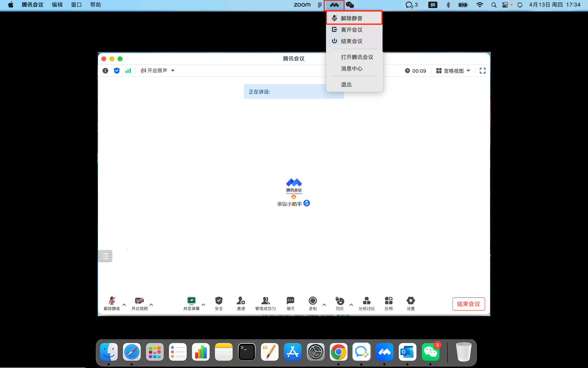
Task: Click the blue security shield icon
Action: (117, 71)
